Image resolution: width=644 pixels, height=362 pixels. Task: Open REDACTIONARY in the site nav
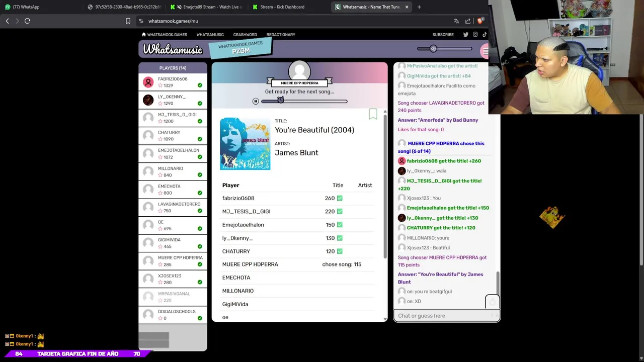click(x=281, y=35)
